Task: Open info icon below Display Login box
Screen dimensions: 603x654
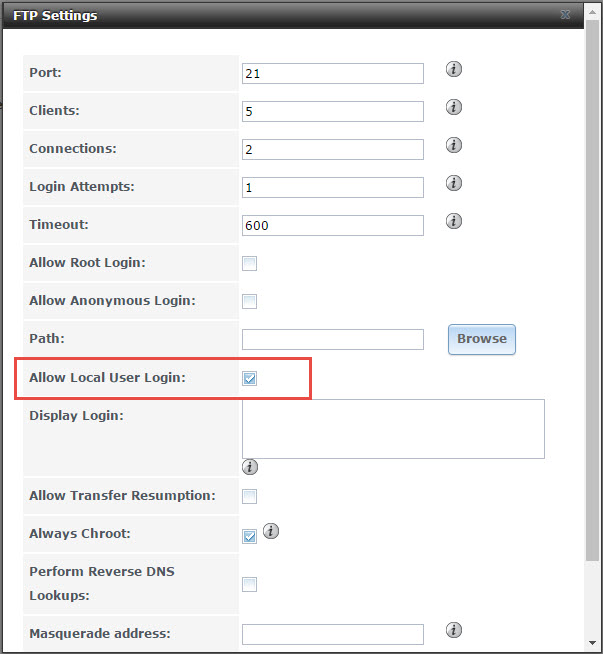Action: 250,467
